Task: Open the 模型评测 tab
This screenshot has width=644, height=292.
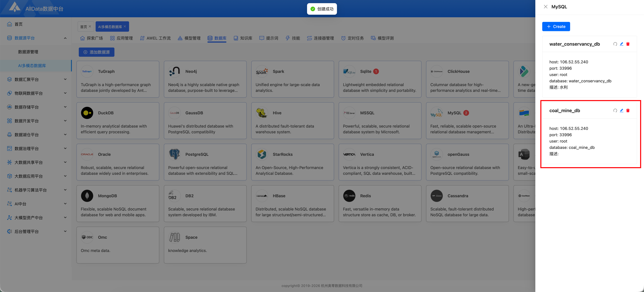Action: (382, 38)
